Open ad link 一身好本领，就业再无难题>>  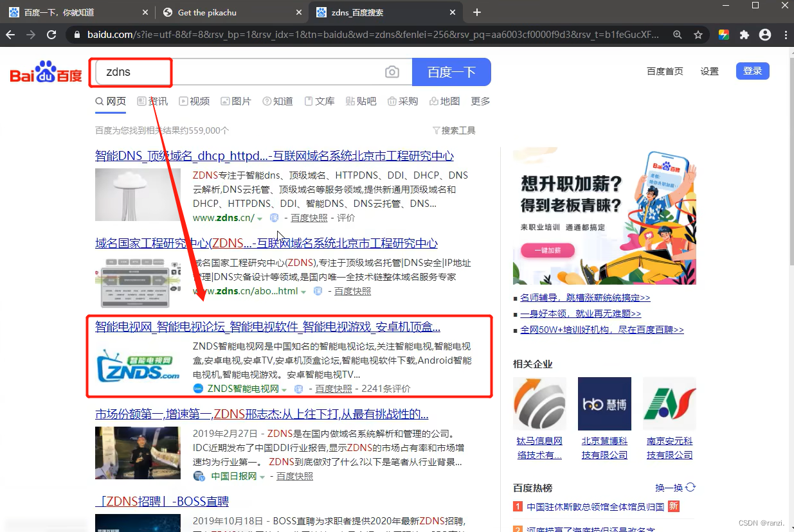pos(581,314)
